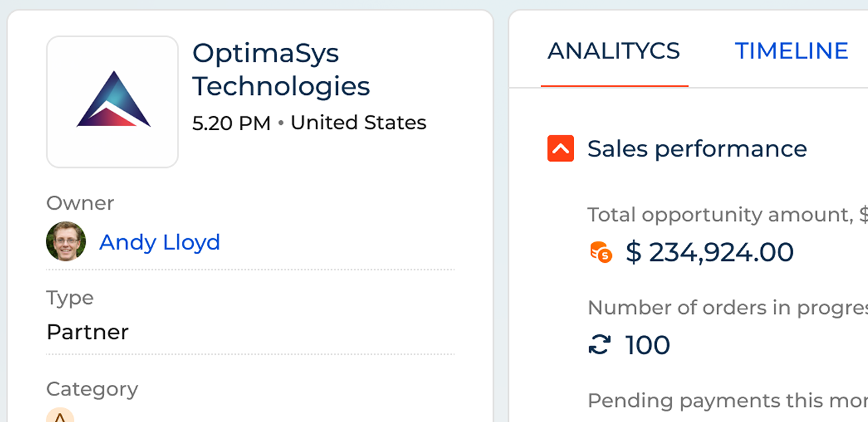This screenshot has width=868, height=422.
Task: Open Andy Lloyd's owner profile link
Action: pos(159,242)
